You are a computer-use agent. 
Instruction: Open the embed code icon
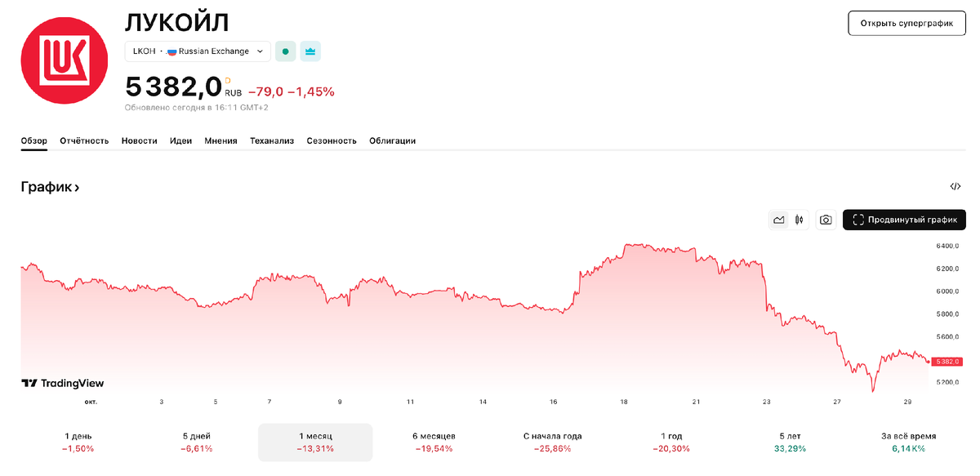[x=955, y=186]
